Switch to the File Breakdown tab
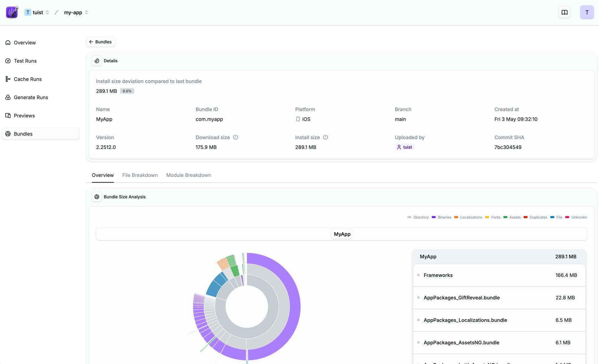 point(140,175)
